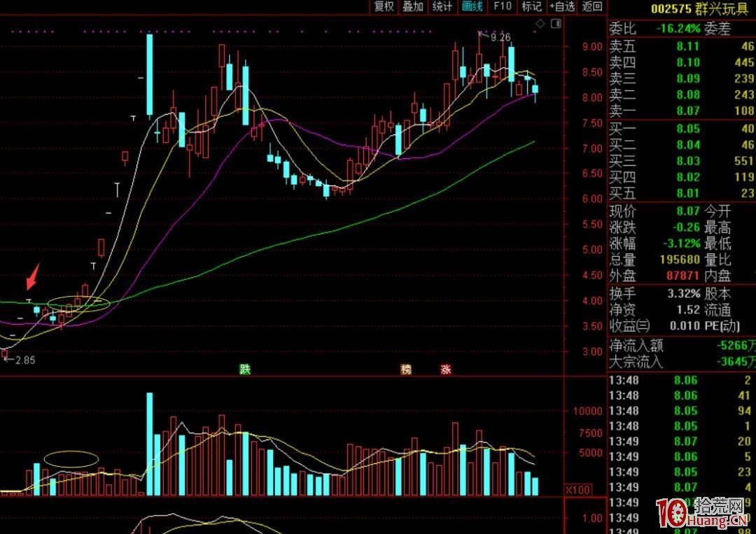Image resolution: width=756 pixels, height=534 pixels.
Task: Click the X100 volume unit label
Action: (x=577, y=490)
